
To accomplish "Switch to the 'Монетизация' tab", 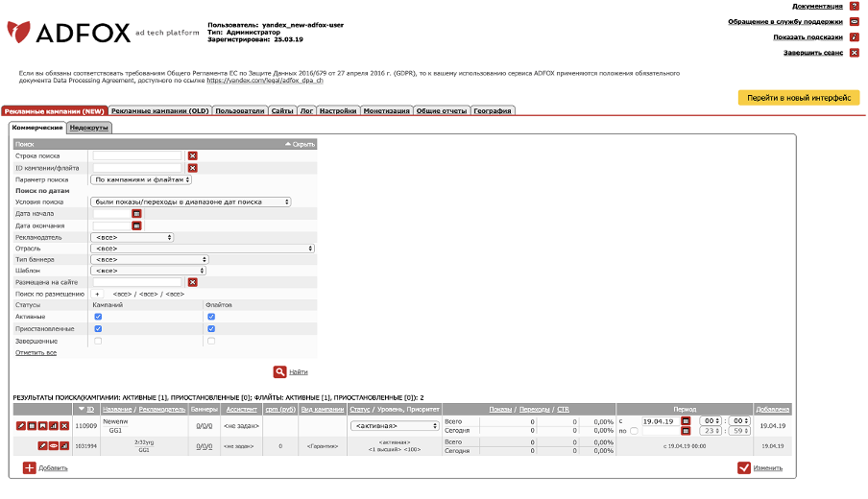I will coord(387,110).
